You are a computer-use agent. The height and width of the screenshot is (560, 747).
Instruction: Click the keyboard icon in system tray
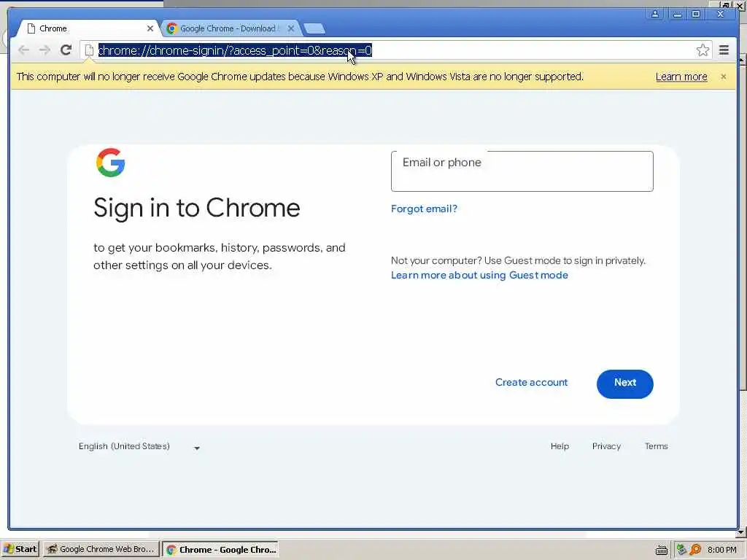[x=661, y=550]
